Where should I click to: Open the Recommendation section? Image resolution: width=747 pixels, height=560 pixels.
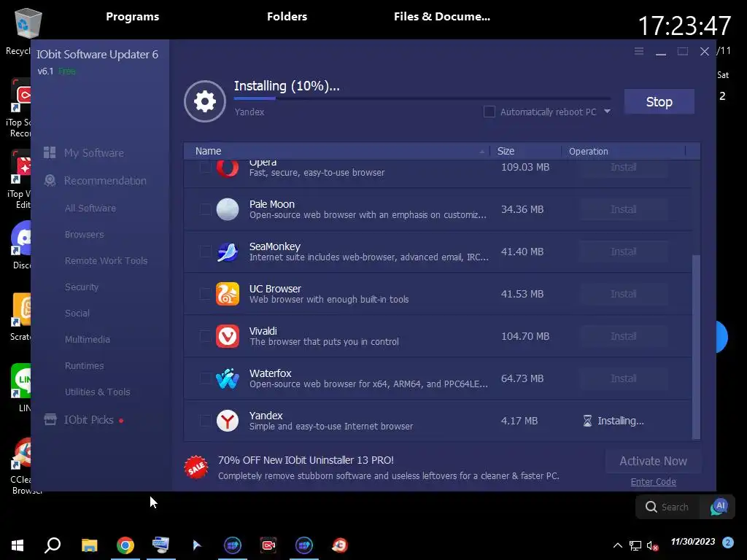click(105, 181)
